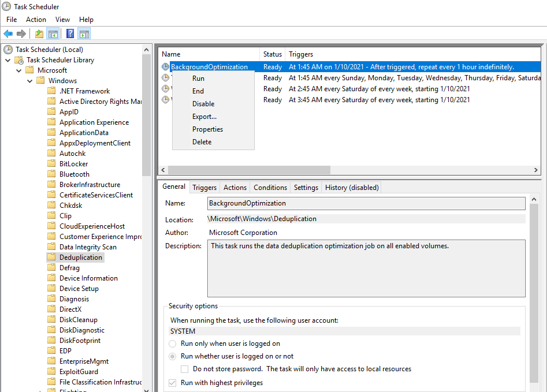Click the folder icon next to Windows
547x392 pixels.
pyautogui.click(x=40, y=81)
